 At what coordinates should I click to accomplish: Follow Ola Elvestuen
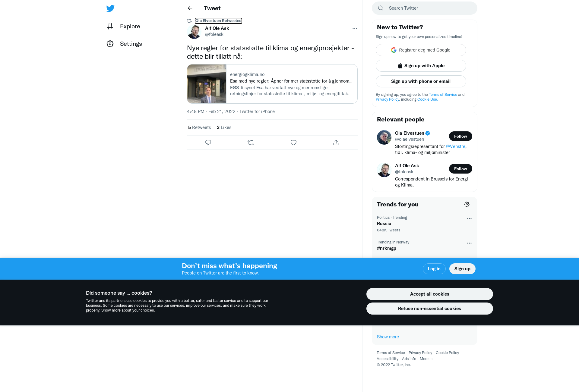pyautogui.click(x=460, y=136)
